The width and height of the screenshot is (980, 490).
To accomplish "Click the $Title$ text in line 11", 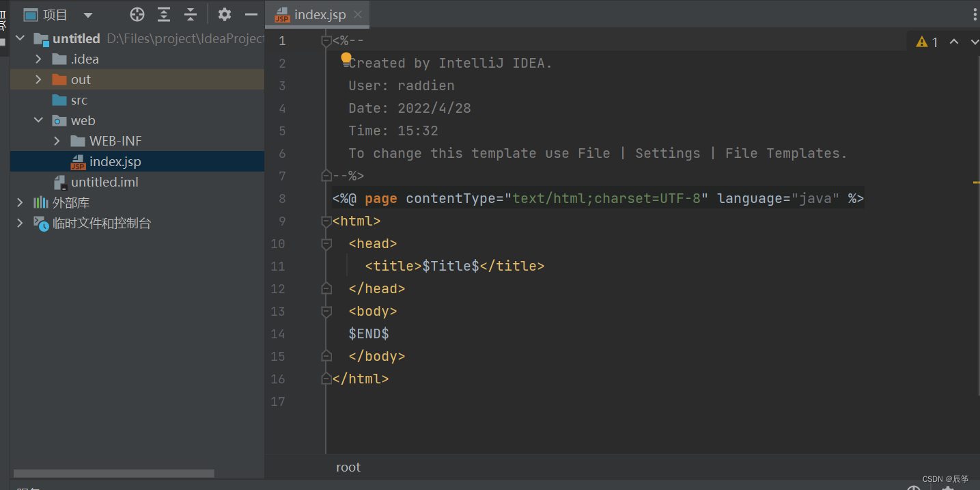I will pos(451,266).
